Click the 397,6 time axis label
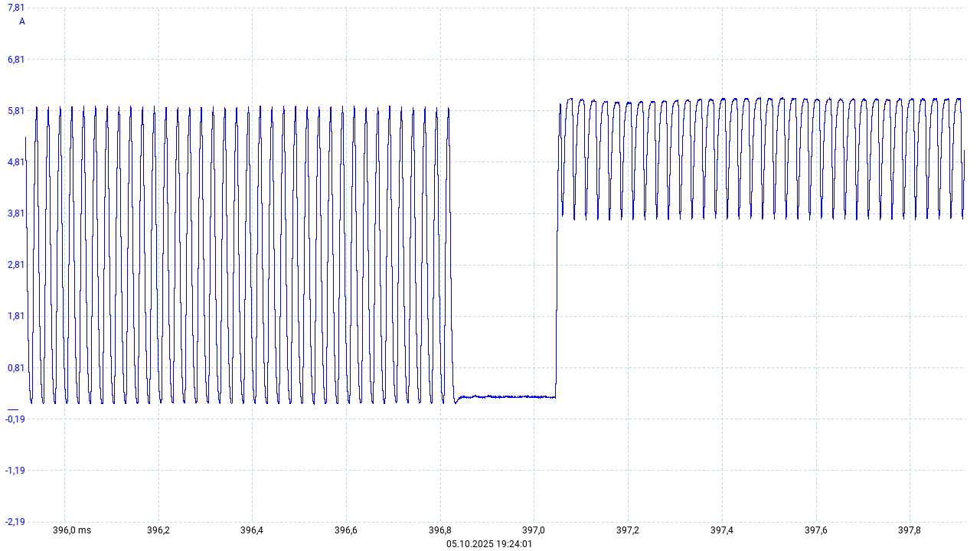The image size is (980, 551). pos(816,530)
